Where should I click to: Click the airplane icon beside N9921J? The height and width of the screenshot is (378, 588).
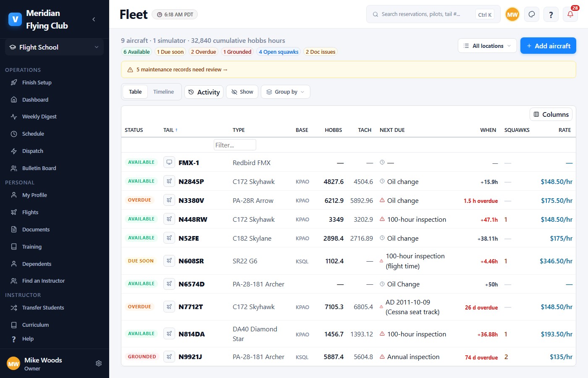(x=169, y=357)
